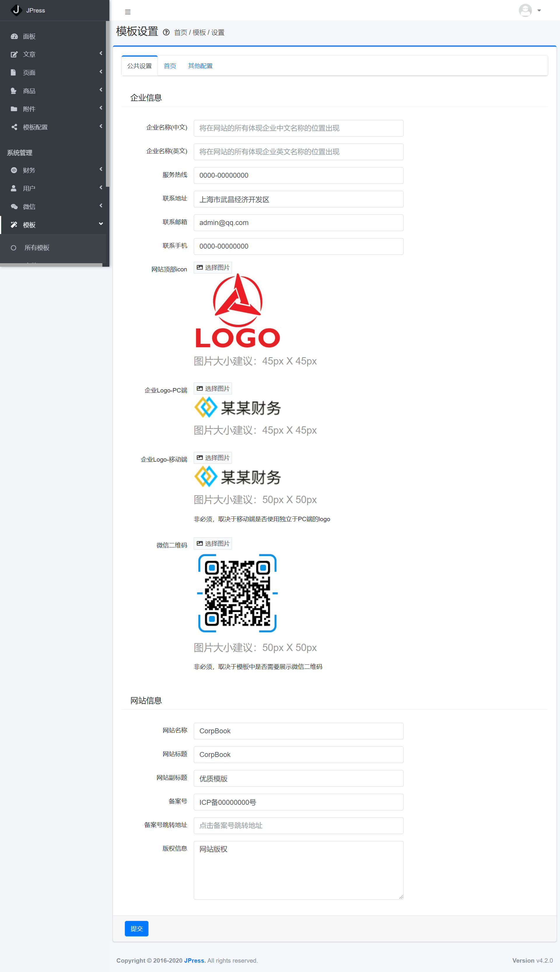Click 选择图片 for 微信二维码
This screenshot has width=560, height=972.
tap(213, 543)
